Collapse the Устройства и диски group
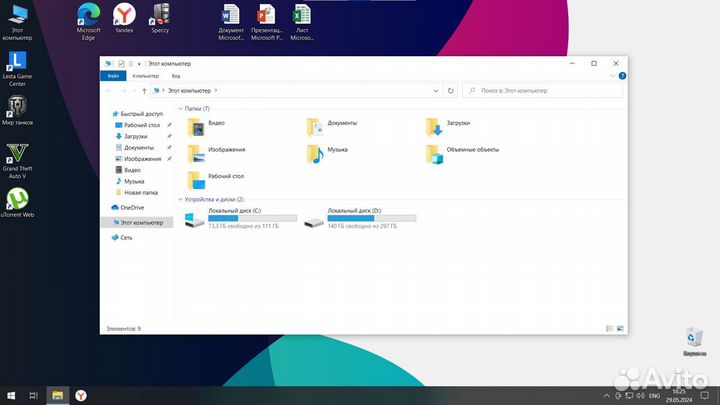The image size is (720, 405). tap(180, 199)
